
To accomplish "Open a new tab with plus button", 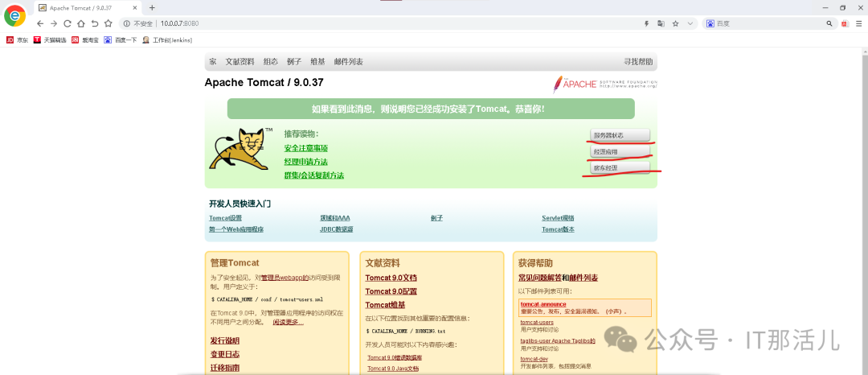I will [152, 8].
